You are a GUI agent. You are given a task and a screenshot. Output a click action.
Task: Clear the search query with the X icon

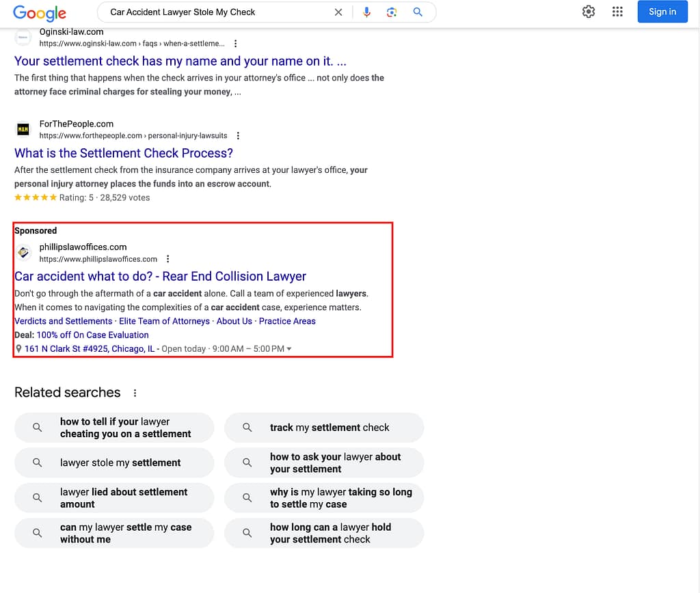[x=338, y=12]
